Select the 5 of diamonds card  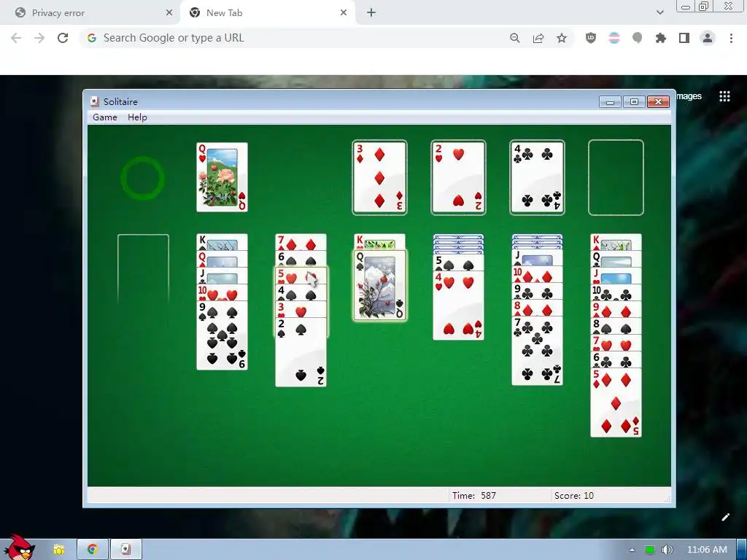(616, 402)
